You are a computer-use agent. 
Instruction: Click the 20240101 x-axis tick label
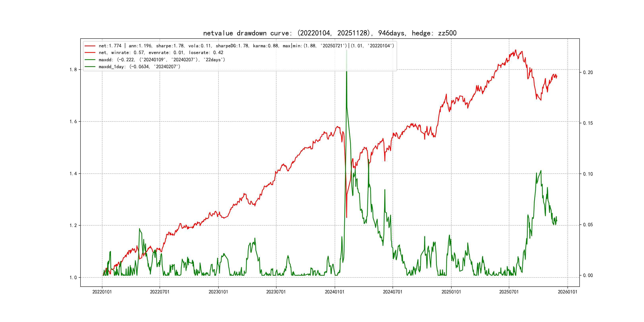(x=335, y=292)
